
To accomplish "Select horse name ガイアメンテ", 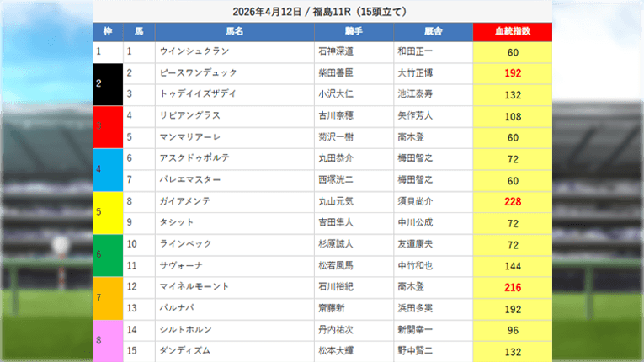I will 185,201.
